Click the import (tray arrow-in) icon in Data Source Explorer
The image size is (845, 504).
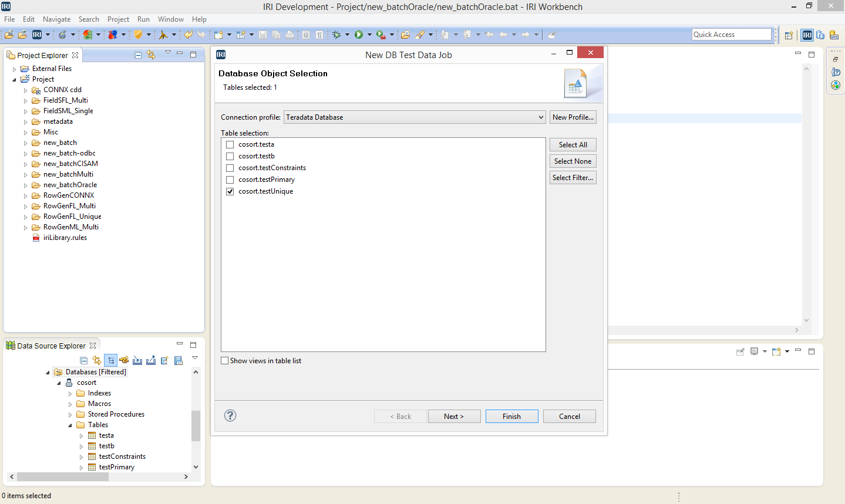coord(137,360)
